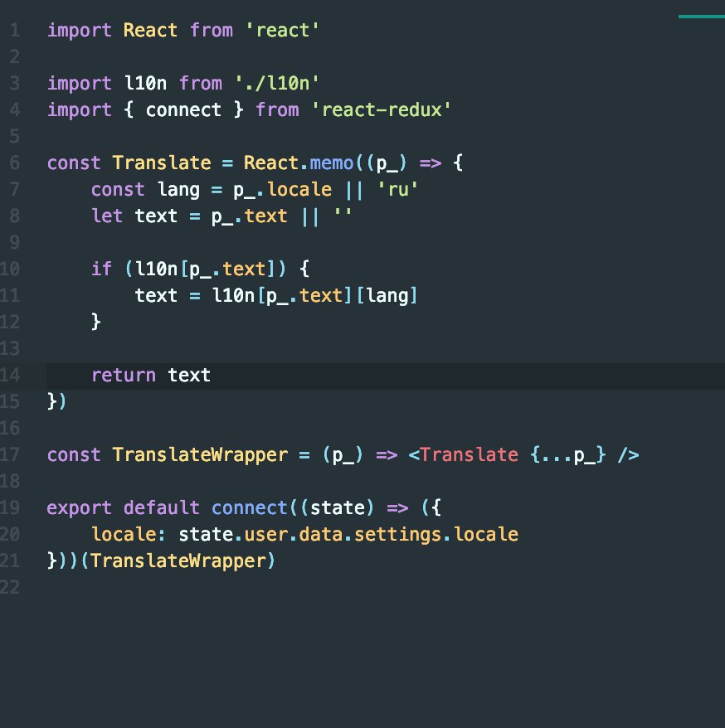The height and width of the screenshot is (728, 725).
Task: Click l10n identifier in line 3 import
Action: [145, 84]
